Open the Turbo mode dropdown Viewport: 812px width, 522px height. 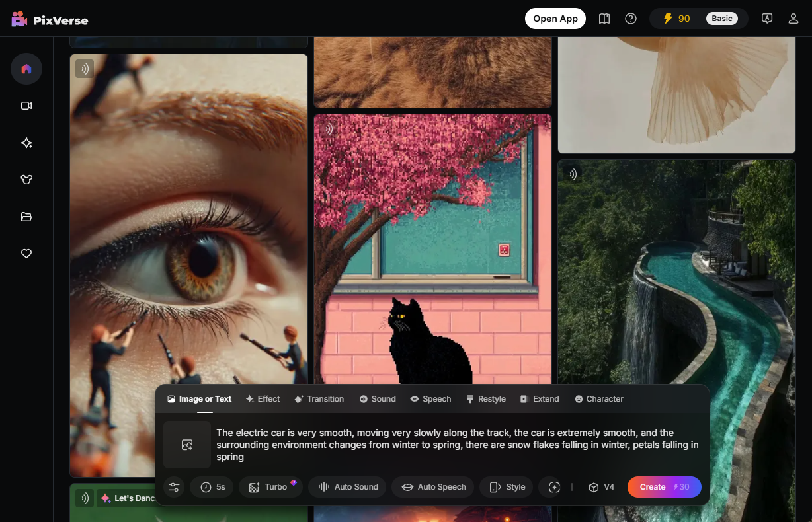tap(271, 487)
